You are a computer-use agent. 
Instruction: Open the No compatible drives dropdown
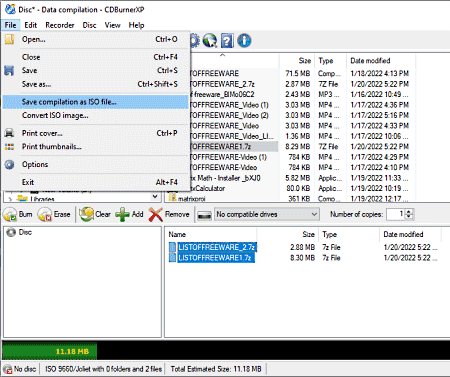[x=267, y=214]
